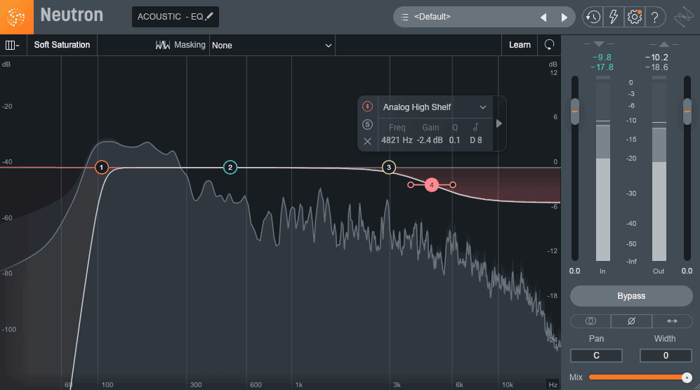Image resolution: width=700 pixels, height=390 pixels.
Task: Toggle the channel sum circles button
Action: pos(590,321)
